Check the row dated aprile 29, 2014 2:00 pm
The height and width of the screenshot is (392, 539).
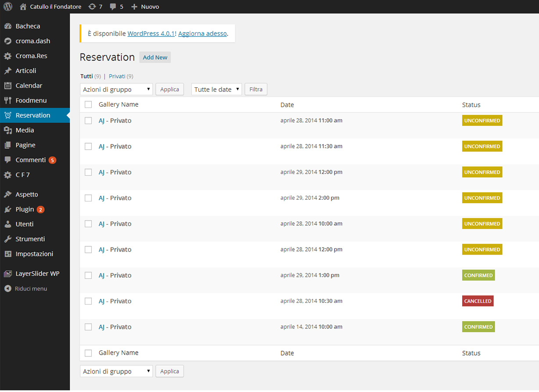coord(88,198)
